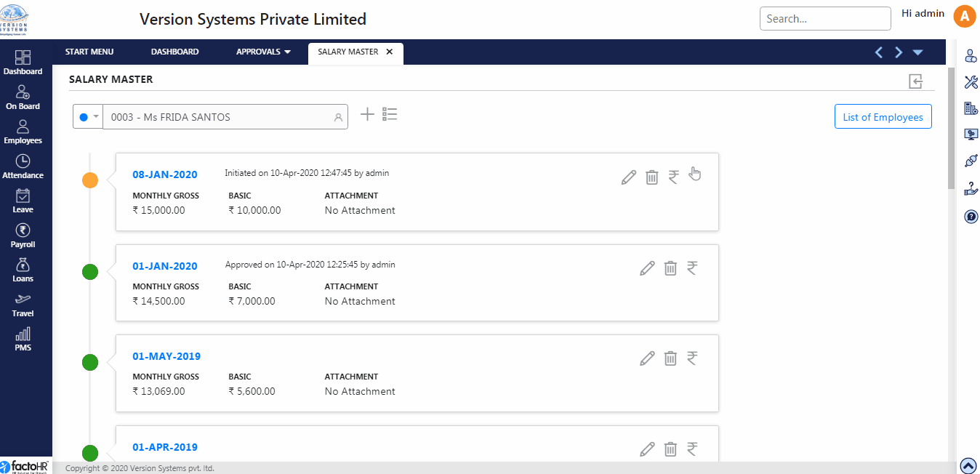Switch to the Dashboard tab
This screenshot has height=474, width=980.
click(x=174, y=52)
